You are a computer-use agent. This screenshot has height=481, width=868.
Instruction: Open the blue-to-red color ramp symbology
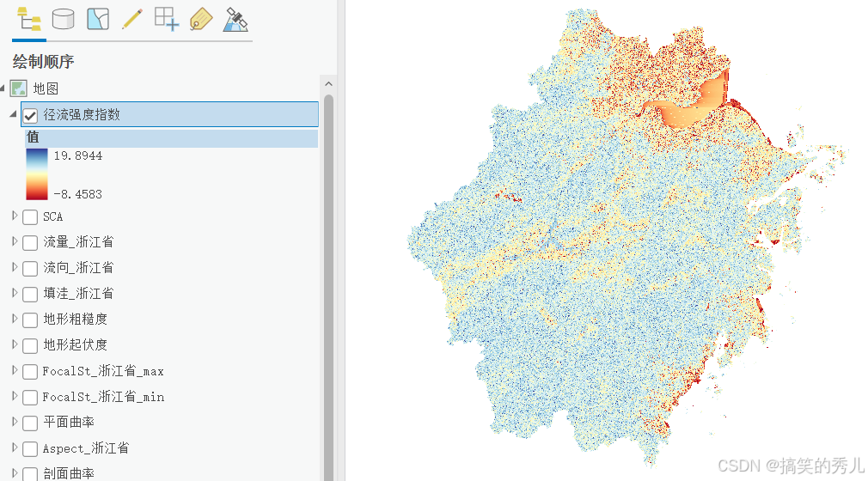[37, 174]
